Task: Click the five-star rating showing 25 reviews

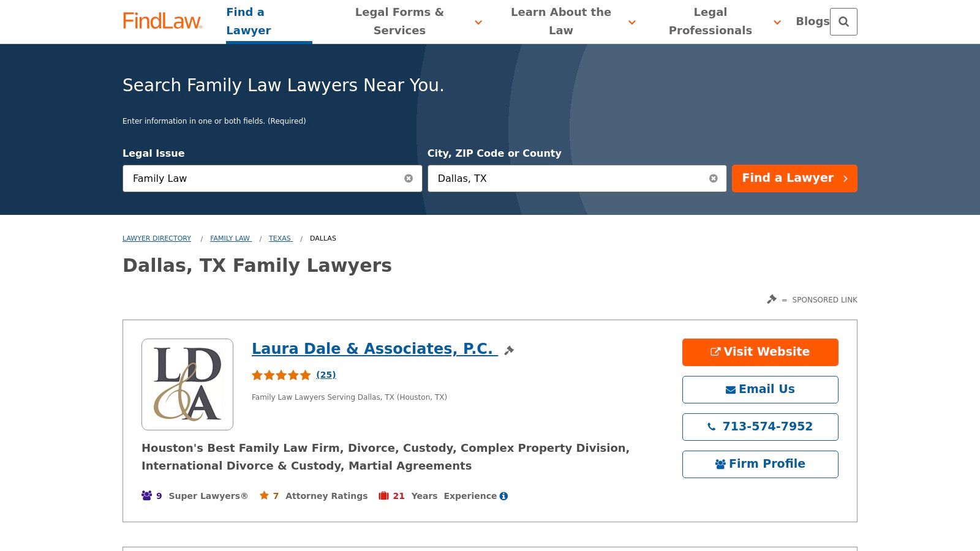Action: point(326,374)
